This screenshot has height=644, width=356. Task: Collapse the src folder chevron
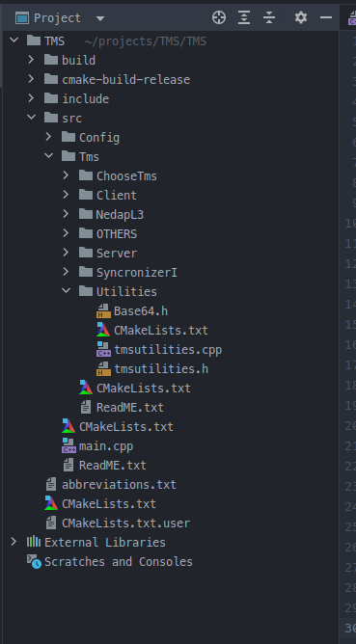(x=31, y=118)
